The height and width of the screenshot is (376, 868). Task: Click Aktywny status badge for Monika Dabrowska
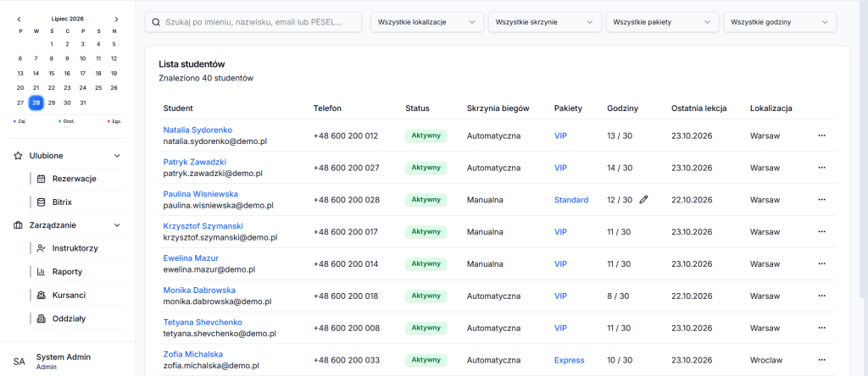pyautogui.click(x=426, y=296)
